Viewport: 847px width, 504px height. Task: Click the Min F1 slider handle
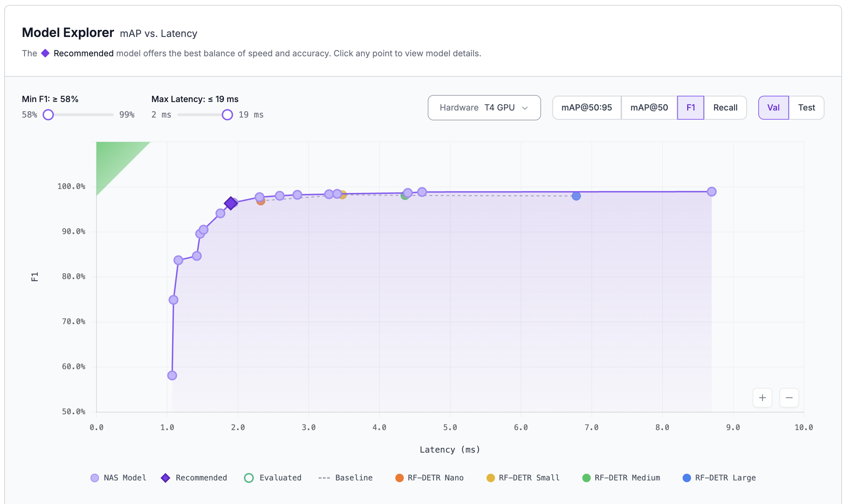tap(48, 114)
